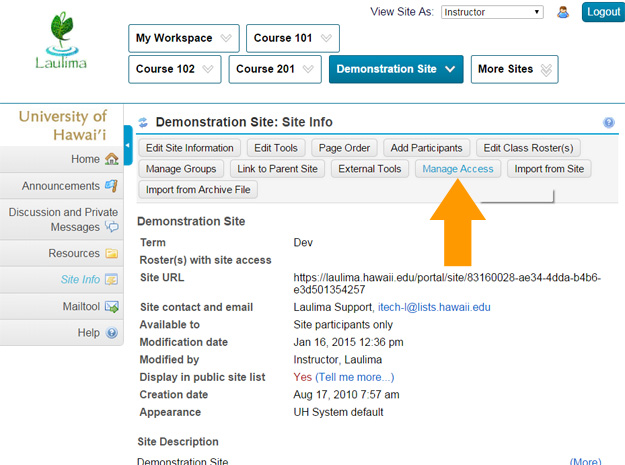Click the Discussion speech bubble icon
The image size is (625, 465).
tap(112, 227)
